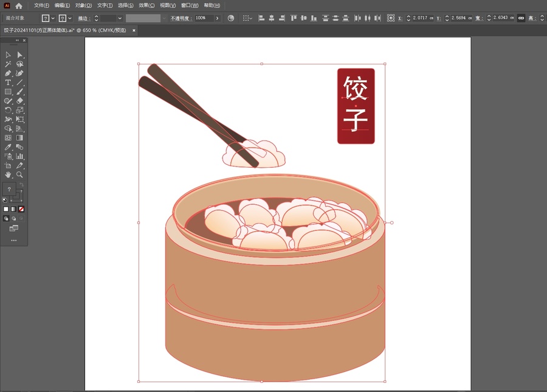Change the screen mode
547x392 pixels.
(13, 229)
